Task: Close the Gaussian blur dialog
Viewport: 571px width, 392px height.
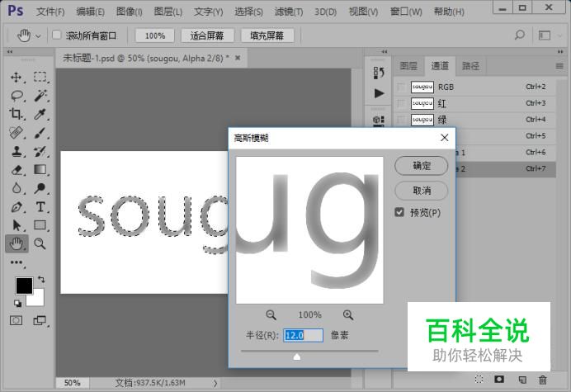Action: (x=444, y=138)
